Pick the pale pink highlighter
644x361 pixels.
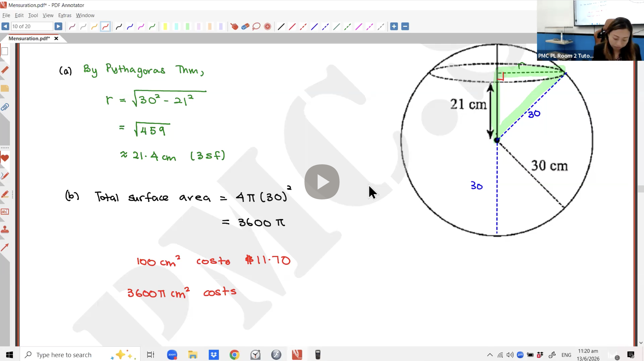[199, 26]
